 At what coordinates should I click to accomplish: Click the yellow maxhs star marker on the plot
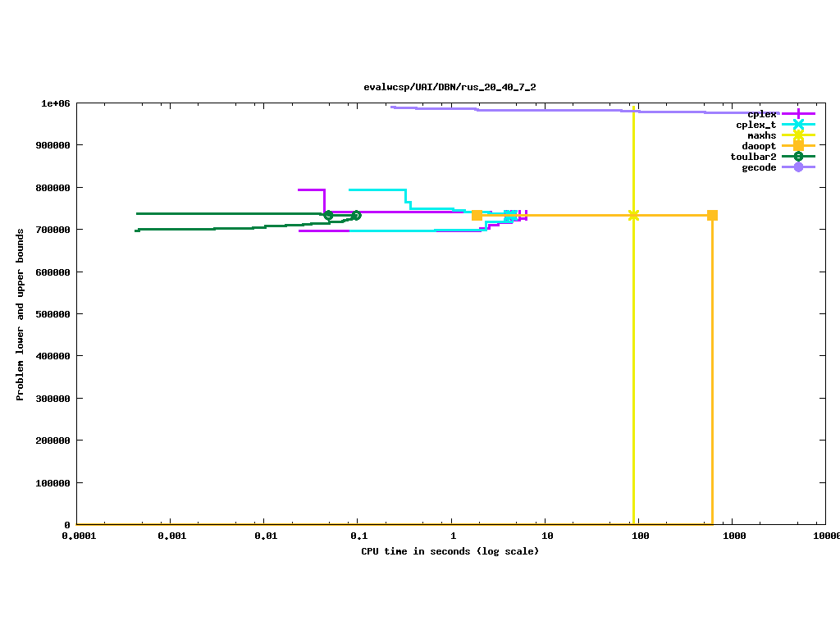click(633, 215)
